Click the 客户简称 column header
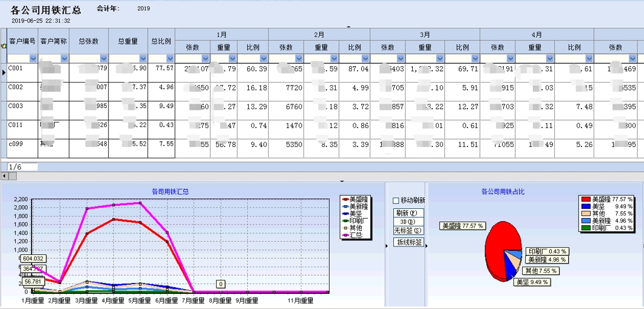644x309 pixels. (53, 41)
